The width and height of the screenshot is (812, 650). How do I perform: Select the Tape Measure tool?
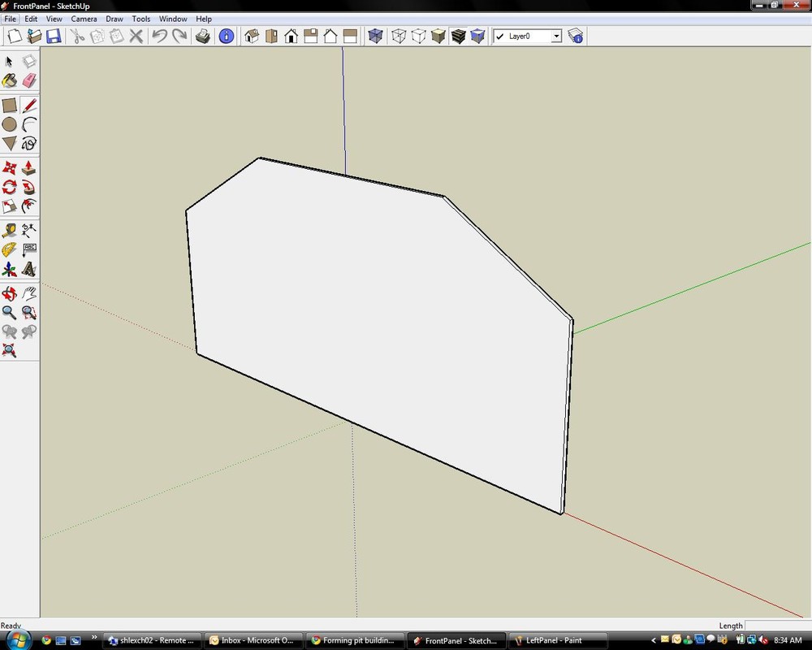pyautogui.click(x=10, y=230)
